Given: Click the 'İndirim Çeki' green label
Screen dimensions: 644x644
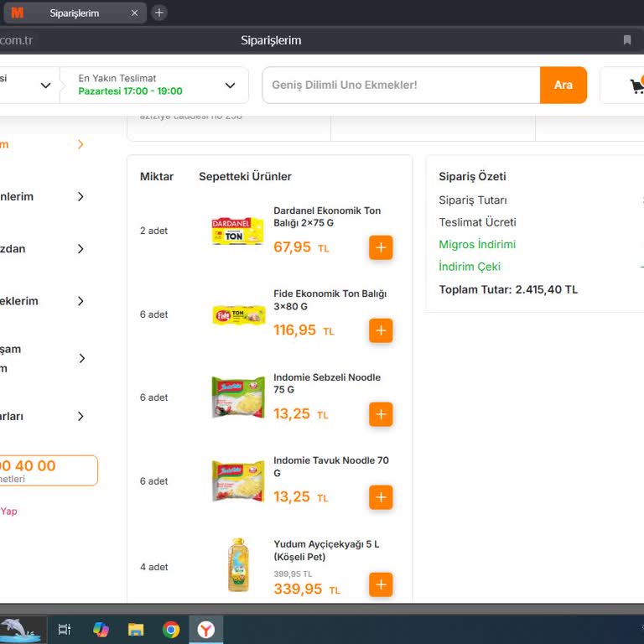Looking at the screenshot, I should (470, 267).
